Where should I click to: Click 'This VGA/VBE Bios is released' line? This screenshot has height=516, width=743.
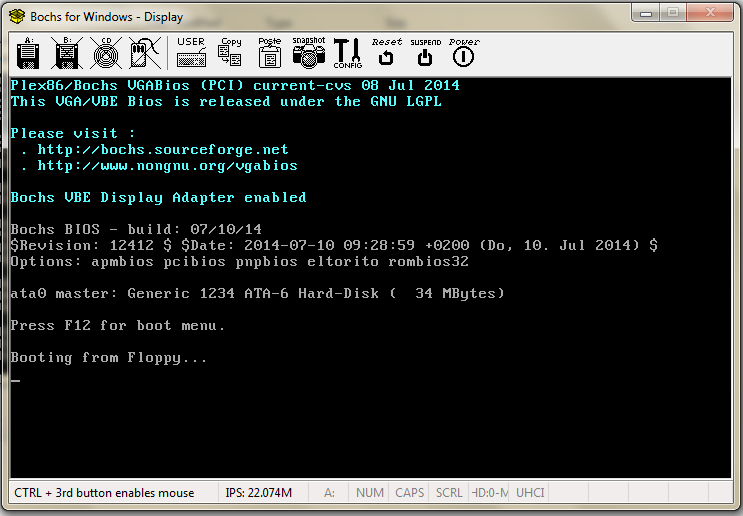tap(226, 101)
